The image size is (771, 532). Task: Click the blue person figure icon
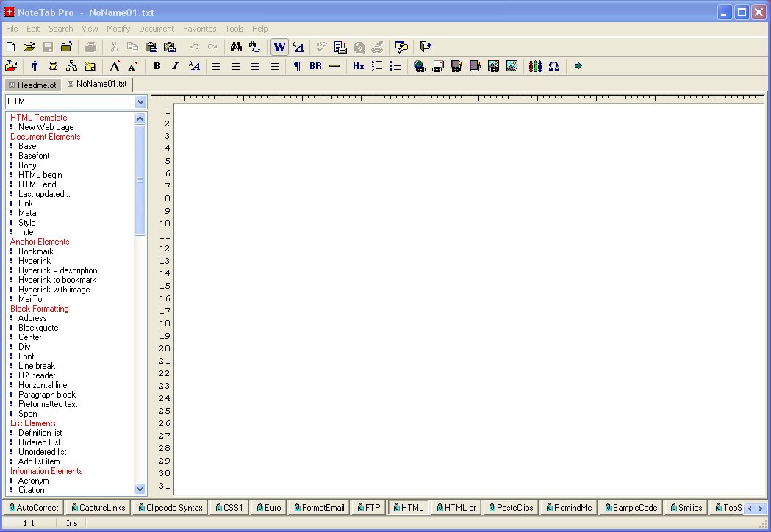coord(35,66)
